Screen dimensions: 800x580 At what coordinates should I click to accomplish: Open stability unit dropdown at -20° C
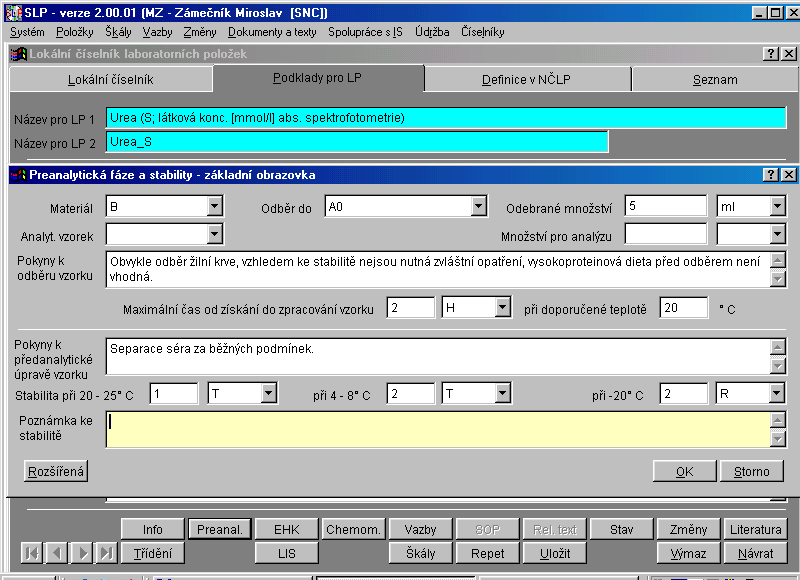[x=777, y=394]
